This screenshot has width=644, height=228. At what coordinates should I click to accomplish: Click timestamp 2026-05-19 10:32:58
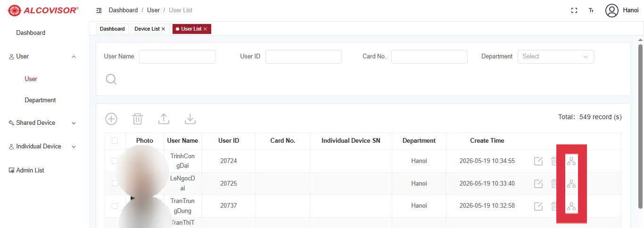pyautogui.click(x=487, y=206)
